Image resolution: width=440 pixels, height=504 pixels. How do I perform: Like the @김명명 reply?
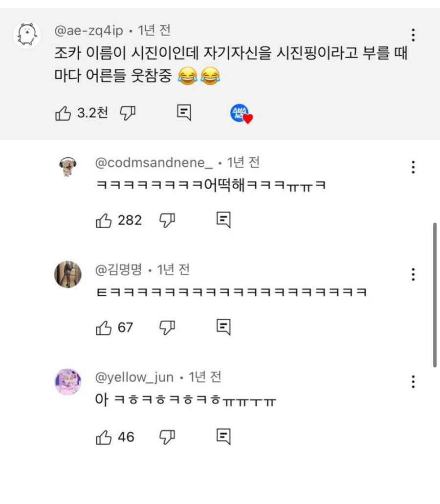104,328
